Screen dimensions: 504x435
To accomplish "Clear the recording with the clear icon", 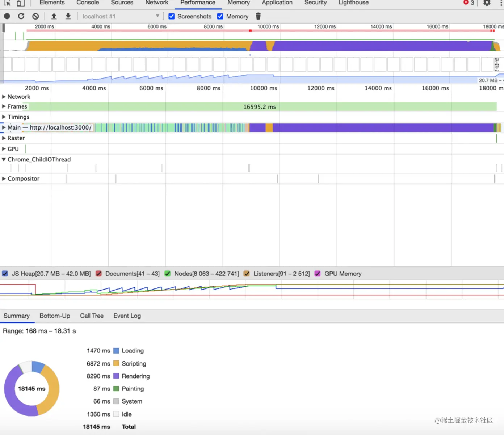I will [35, 16].
